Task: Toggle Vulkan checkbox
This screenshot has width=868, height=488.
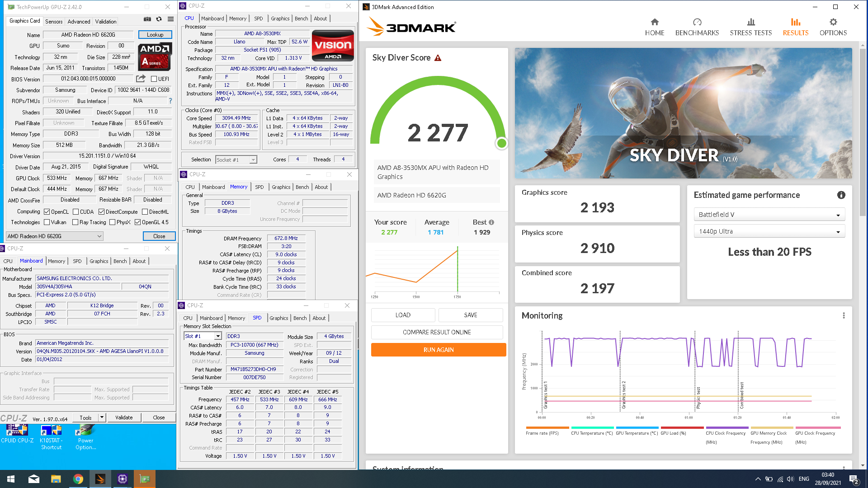Action: click(x=47, y=222)
